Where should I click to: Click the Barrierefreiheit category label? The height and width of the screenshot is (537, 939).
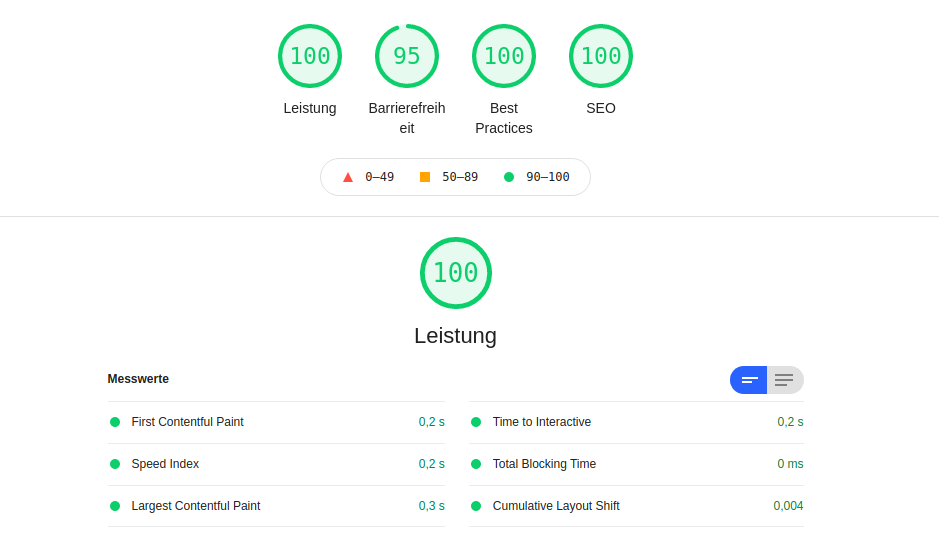coord(407,118)
